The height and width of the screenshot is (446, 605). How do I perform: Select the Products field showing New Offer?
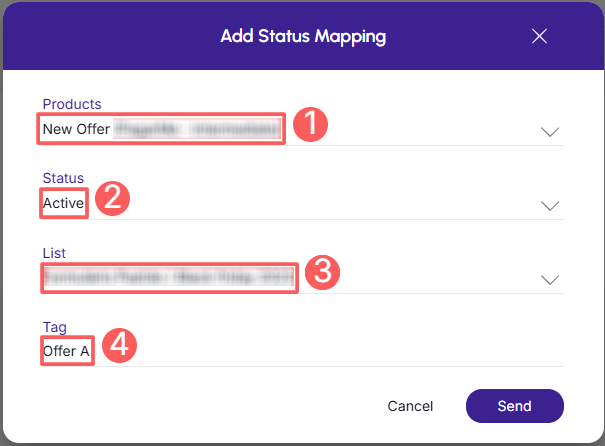tap(303, 129)
